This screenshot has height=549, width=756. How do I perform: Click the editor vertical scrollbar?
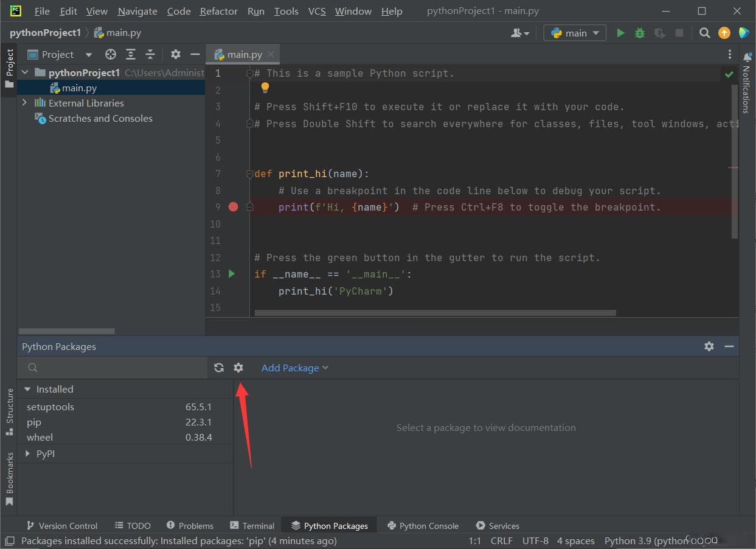point(735,161)
